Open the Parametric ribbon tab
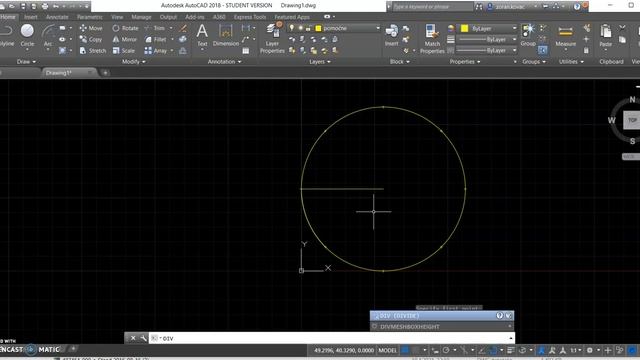Image resolution: width=640 pixels, height=360 pixels. coord(90,17)
